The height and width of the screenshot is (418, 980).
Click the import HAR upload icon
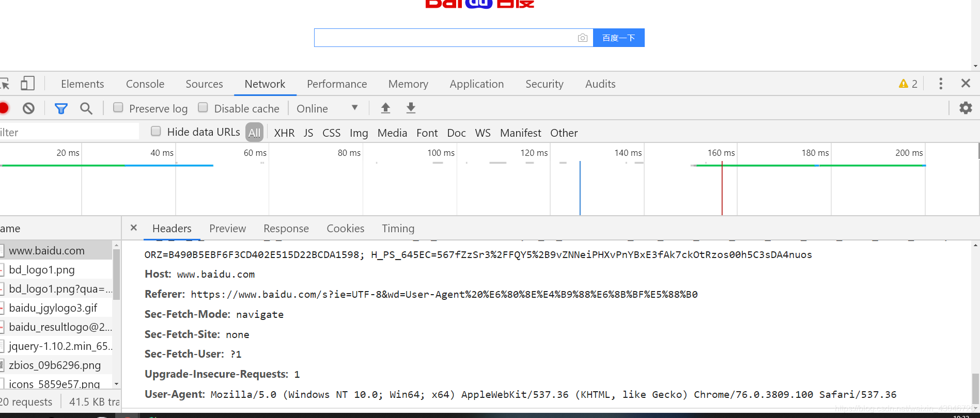pos(385,108)
